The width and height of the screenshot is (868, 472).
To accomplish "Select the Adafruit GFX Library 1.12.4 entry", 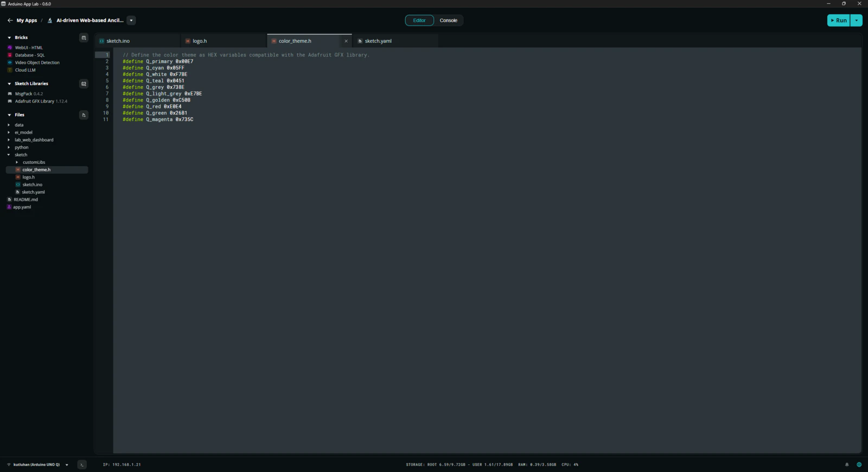I will 41,101.
